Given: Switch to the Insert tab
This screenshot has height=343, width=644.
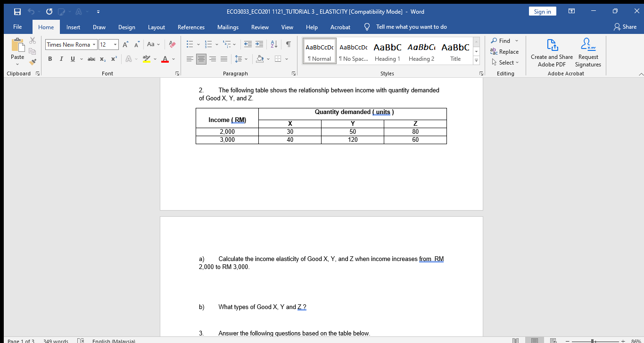Looking at the screenshot, I should [73, 27].
